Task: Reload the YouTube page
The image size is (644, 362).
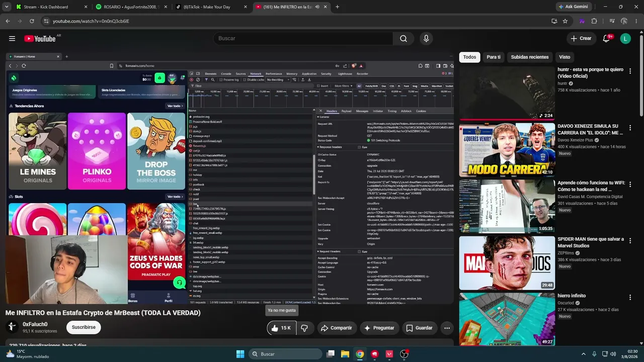Action: 32,21
